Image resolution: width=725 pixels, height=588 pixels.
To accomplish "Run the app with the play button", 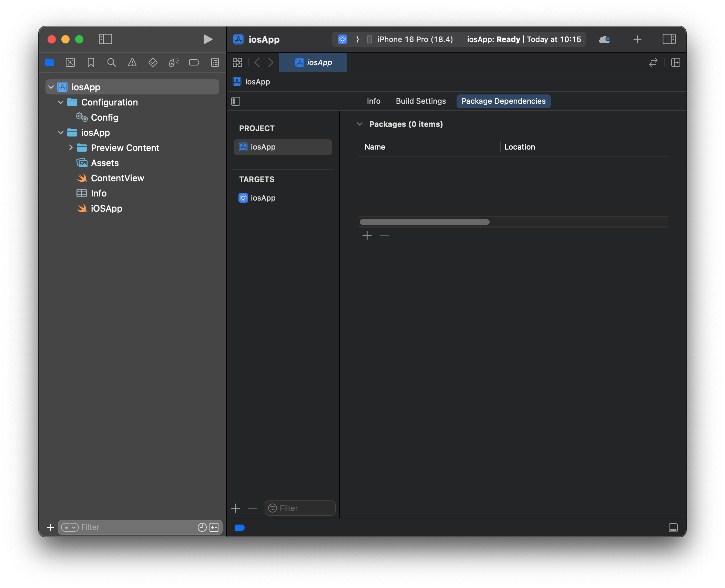I will pos(207,39).
